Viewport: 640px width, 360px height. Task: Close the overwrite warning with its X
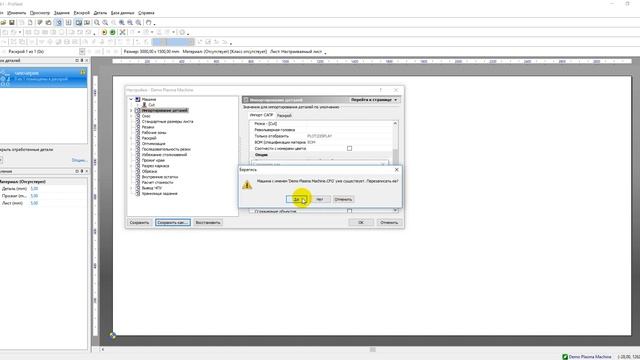396,169
